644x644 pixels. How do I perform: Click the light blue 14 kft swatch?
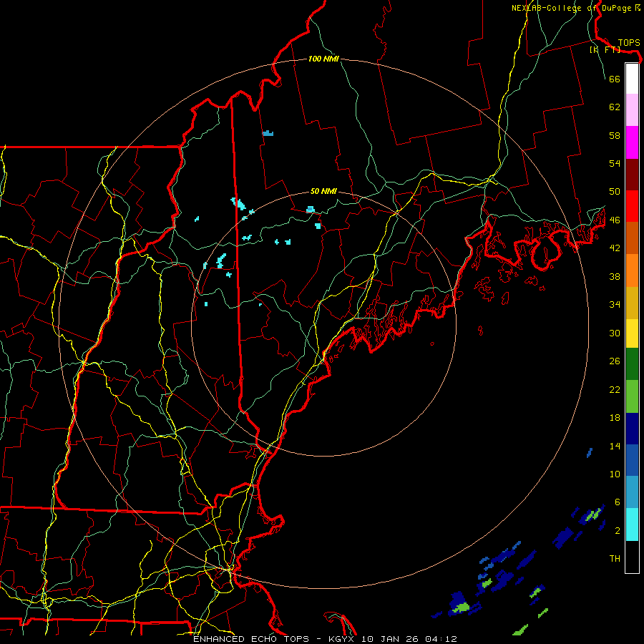(632, 492)
